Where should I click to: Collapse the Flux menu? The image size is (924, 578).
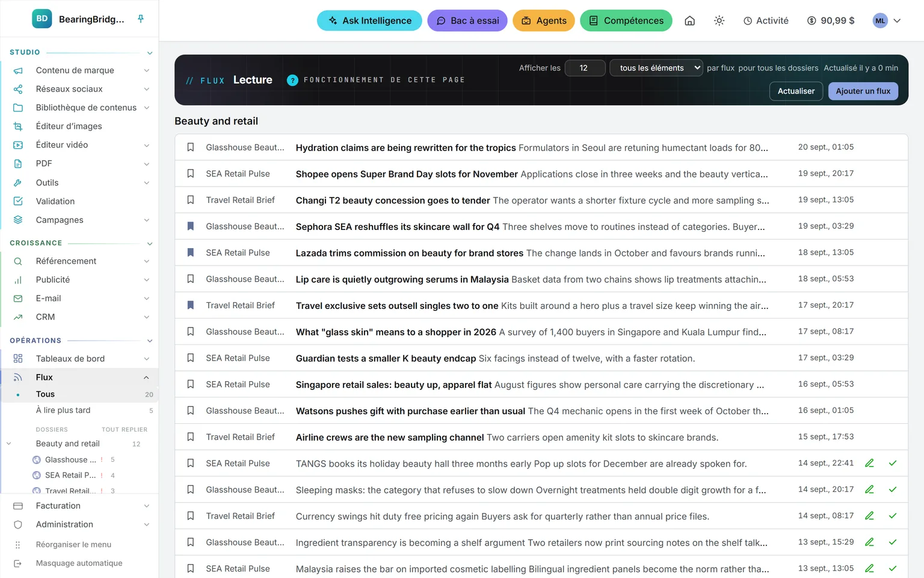point(146,378)
